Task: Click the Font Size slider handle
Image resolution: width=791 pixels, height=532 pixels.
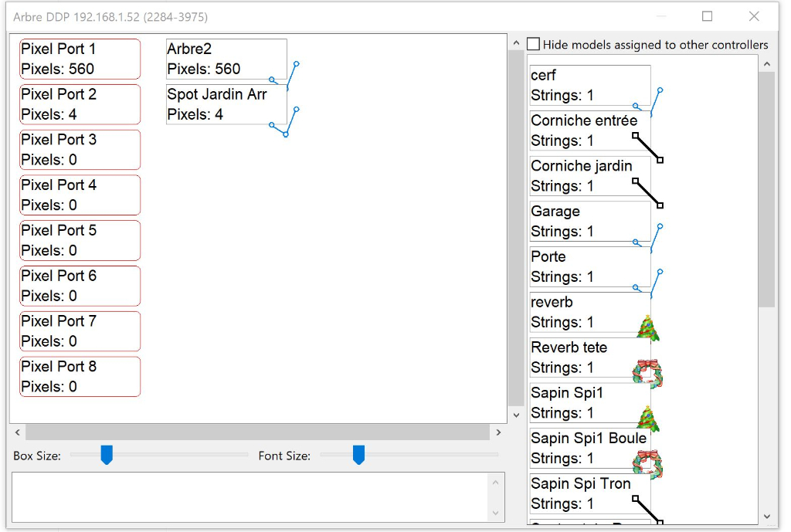Action: pyautogui.click(x=358, y=456)
